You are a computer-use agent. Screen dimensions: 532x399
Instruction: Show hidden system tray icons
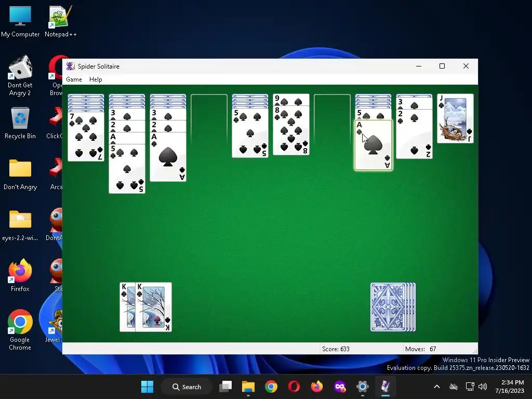coord(437,387)
